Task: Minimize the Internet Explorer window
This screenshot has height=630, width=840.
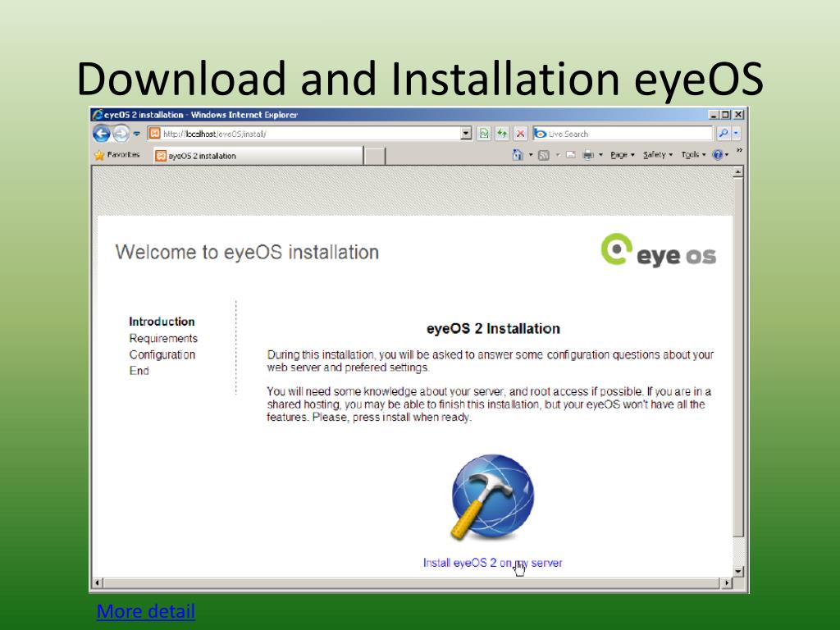Action: (x=713, y=115)
